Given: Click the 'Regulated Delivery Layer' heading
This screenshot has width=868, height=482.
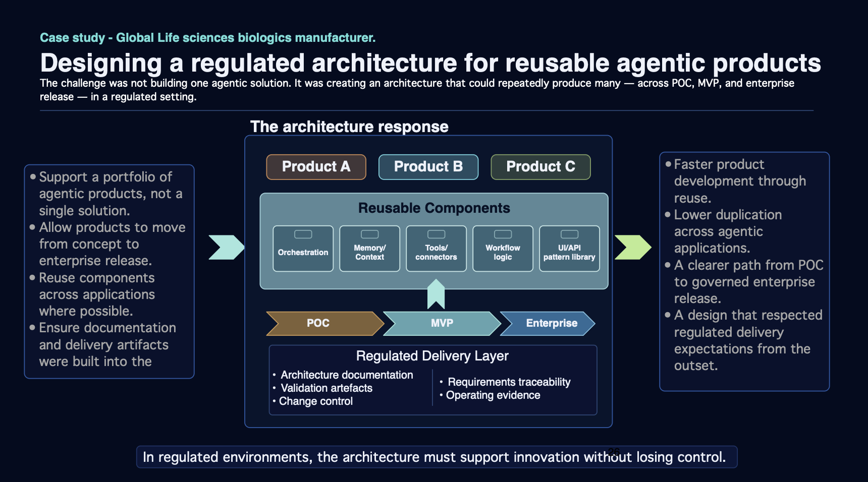Looking at the screenshot, I should 432,356.
